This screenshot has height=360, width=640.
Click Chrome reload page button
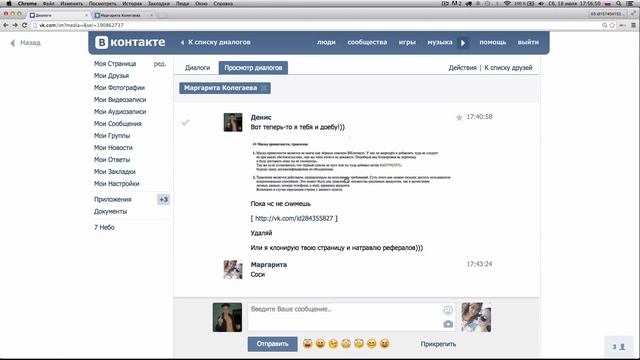click(24, 25)
